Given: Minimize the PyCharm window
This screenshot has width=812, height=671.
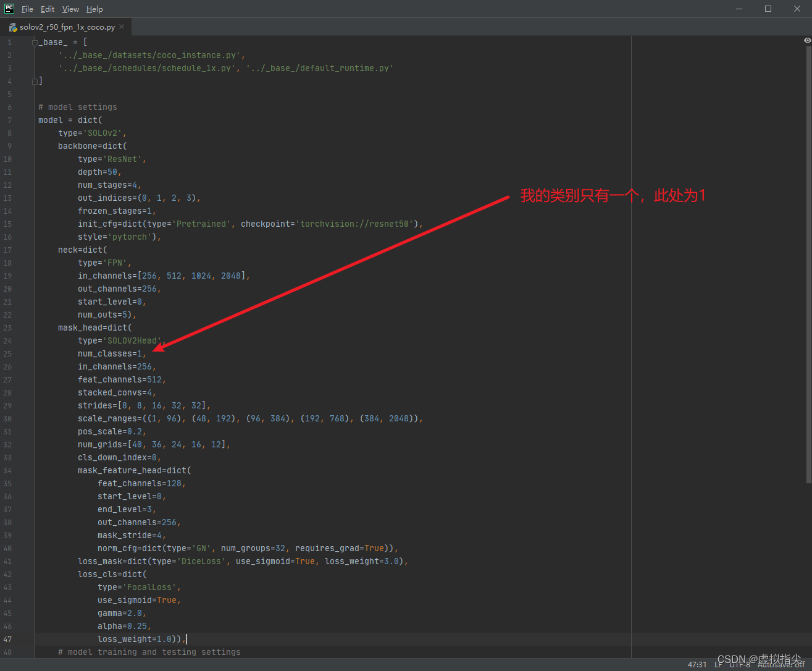Looking at the screenshot, I should tap(740, 9).
